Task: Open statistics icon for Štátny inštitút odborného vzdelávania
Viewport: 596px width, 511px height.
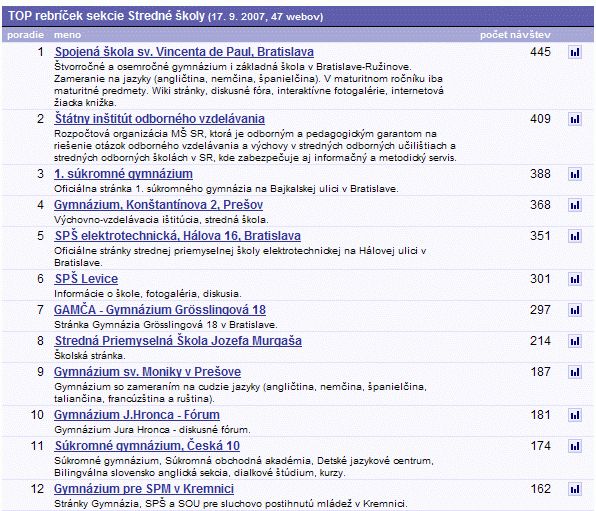Action: click(575, 119)
